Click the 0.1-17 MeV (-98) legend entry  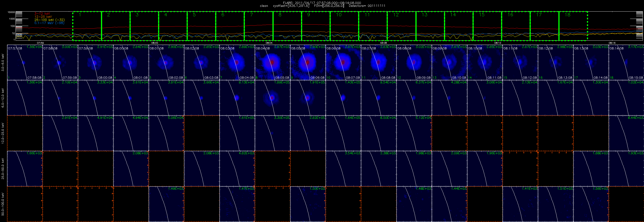[49, 23]
